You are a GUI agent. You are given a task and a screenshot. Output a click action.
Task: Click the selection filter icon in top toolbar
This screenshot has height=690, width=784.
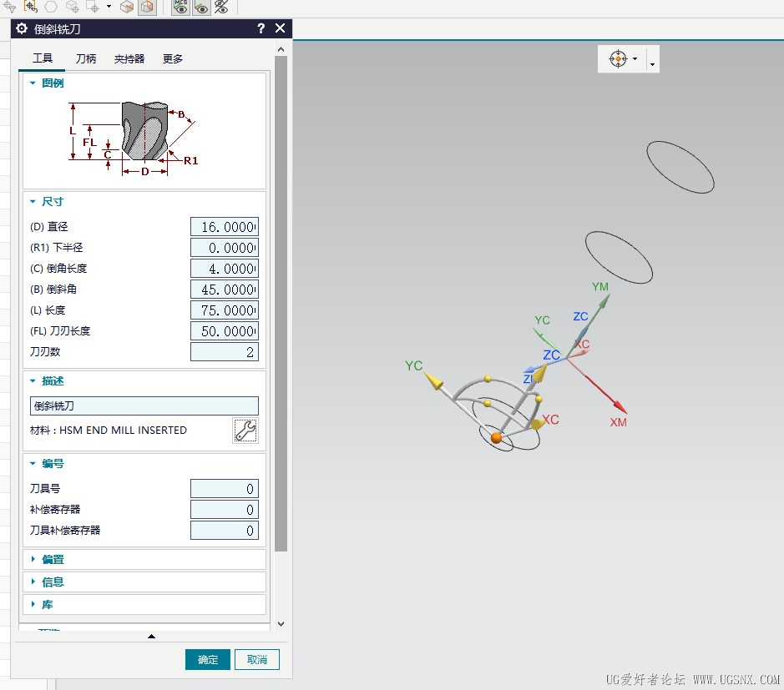[x=9, y=7]
